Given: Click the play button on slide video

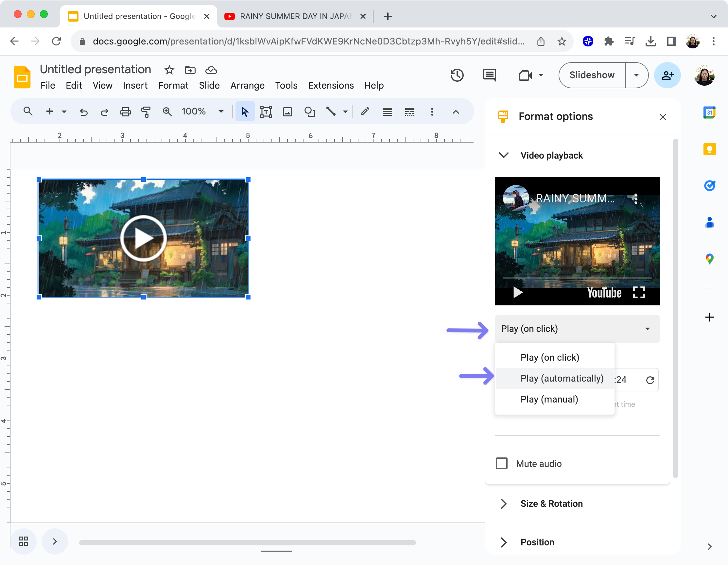Looking at the screenshot, I should point(143,238).
